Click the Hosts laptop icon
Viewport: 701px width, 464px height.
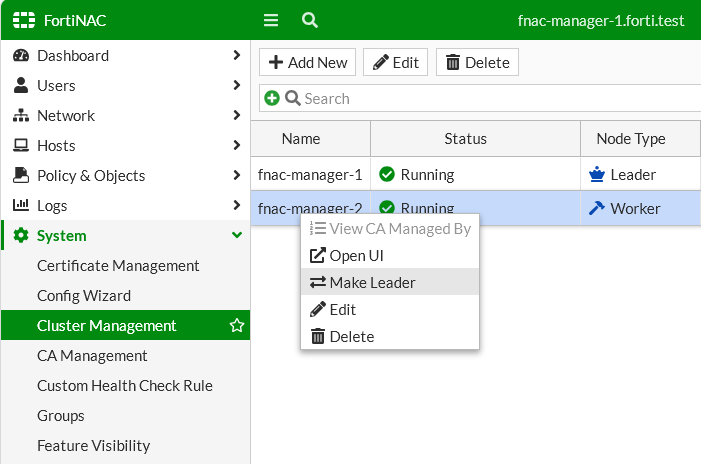point(21,145)
